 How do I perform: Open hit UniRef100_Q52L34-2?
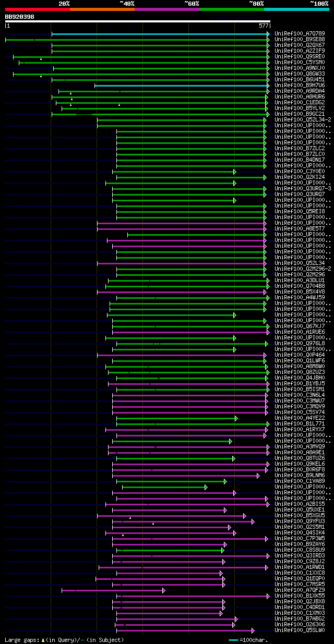pyautogui.click(x=303, y=120)
